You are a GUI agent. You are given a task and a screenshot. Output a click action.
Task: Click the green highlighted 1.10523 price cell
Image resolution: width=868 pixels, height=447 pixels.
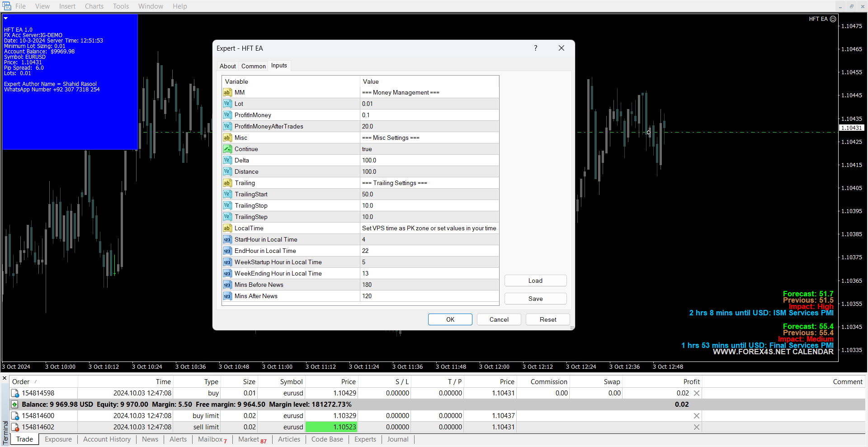tap(331, 427)
